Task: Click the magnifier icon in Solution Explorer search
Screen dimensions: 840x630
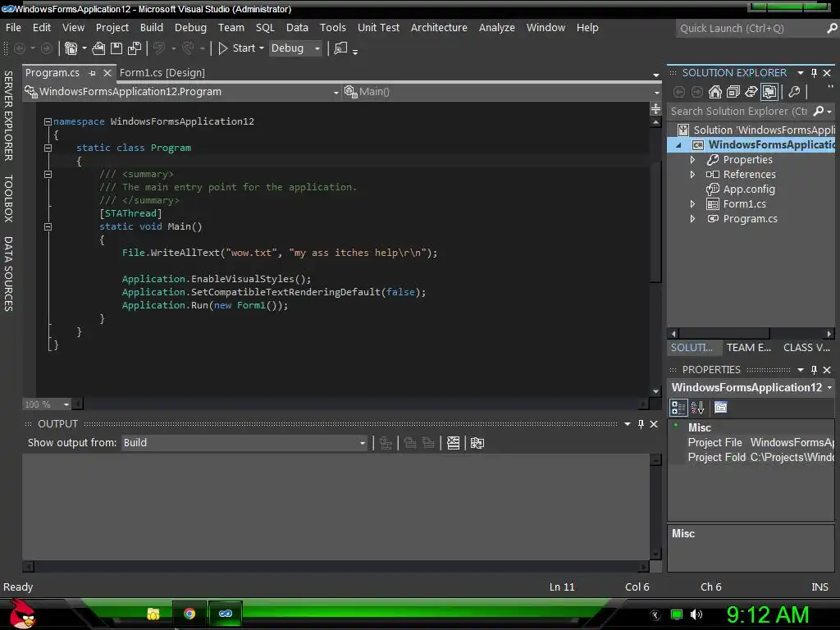Action: click(818, 111)
